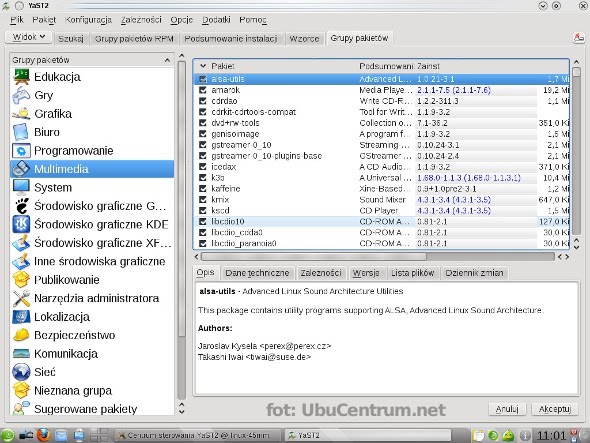The width and height of the screenshot is (590, 443).
Task: Open the Konfiguracja menu
Action: tap(88, 20)
